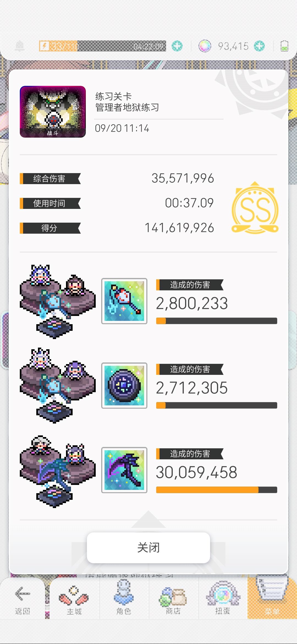This screenshot has height=644, width=297.
Task: Switch to the 角色 tab
Action: 124,600
